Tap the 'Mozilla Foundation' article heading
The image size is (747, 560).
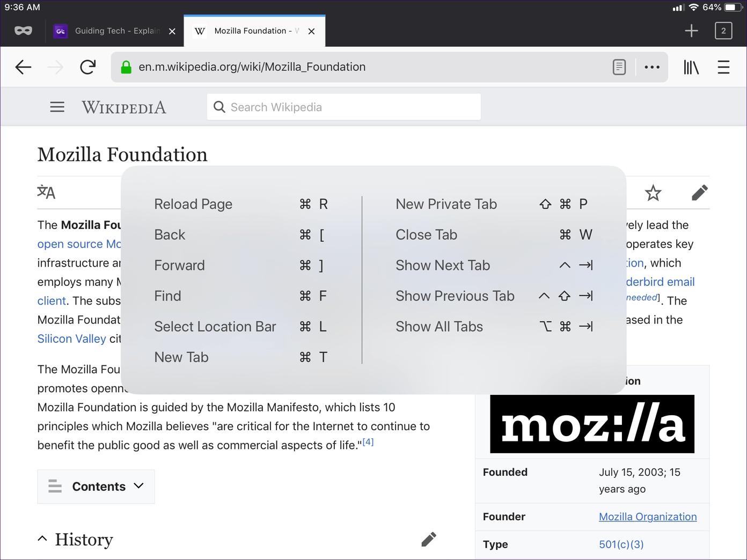click(122, 154)
